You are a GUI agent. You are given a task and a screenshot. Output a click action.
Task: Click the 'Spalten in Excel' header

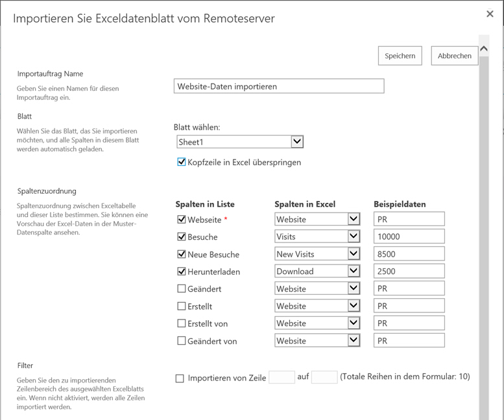(305, 204)
